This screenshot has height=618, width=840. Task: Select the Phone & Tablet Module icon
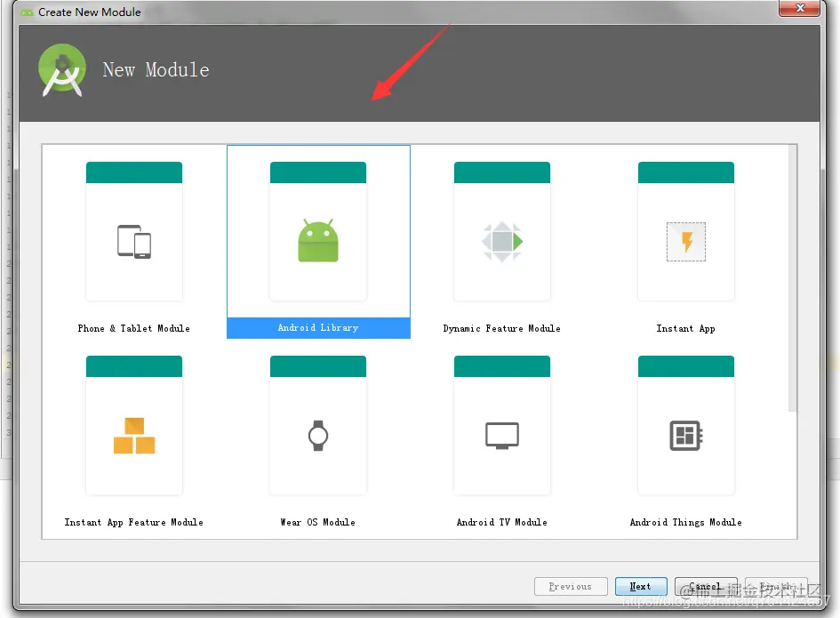(x=134, y=242)
